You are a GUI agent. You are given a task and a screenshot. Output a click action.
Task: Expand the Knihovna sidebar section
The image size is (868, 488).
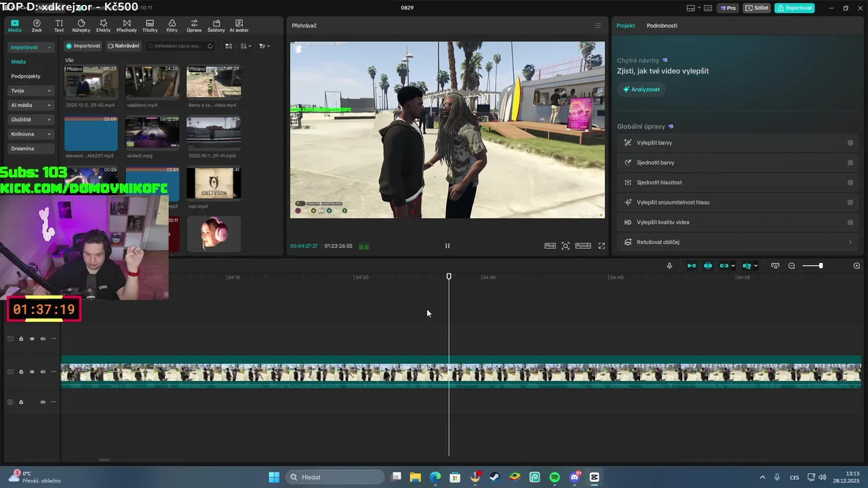pos(31,134)
